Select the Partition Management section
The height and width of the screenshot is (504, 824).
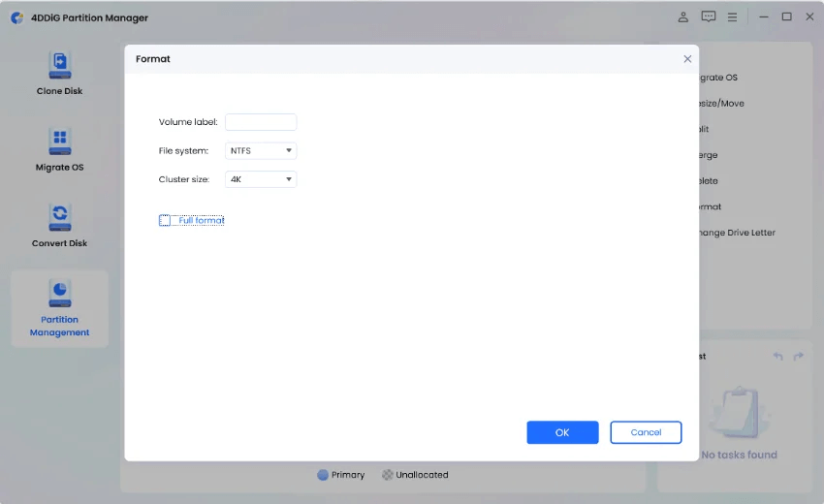click(x=59, y=308)
